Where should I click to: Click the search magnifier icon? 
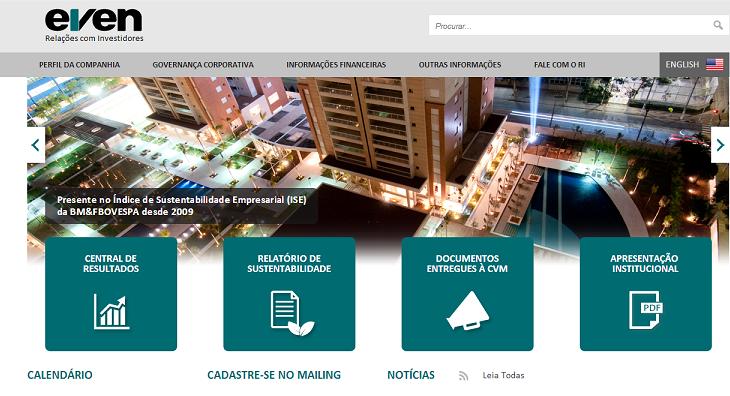point(718,25)
